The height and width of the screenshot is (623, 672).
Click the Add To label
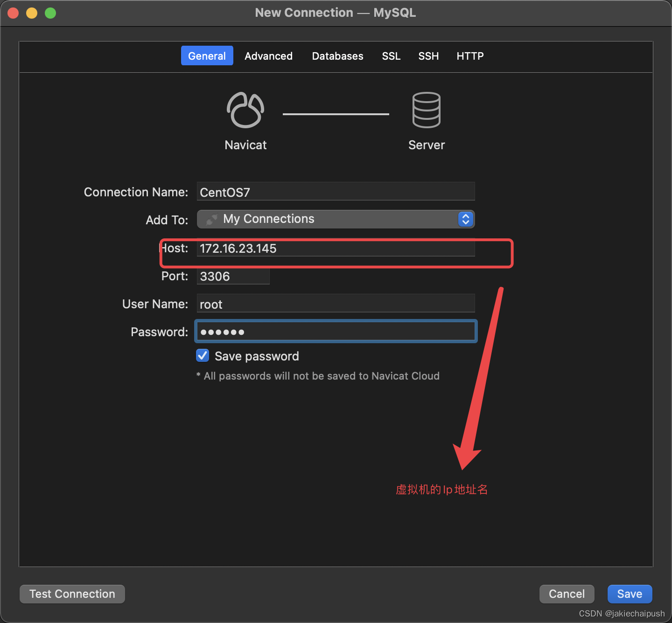click(167, 220)
